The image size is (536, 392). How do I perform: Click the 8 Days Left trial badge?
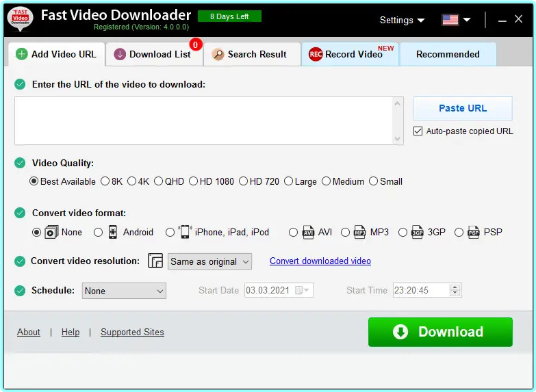click(x=229, y=16)
